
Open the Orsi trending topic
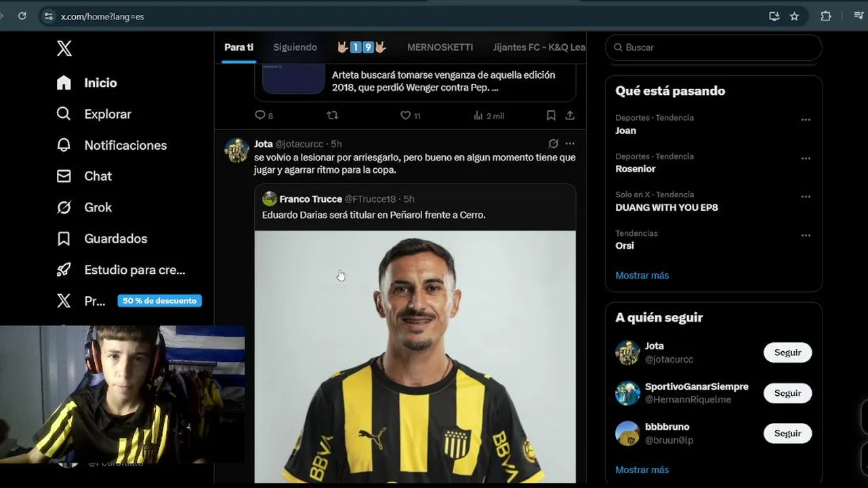(624, 246)
